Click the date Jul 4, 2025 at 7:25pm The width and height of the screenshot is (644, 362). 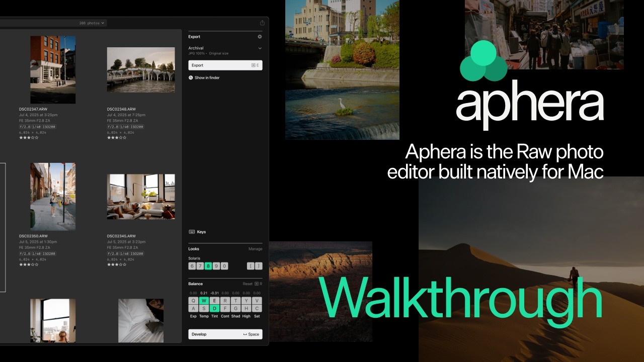pos(126,115)
